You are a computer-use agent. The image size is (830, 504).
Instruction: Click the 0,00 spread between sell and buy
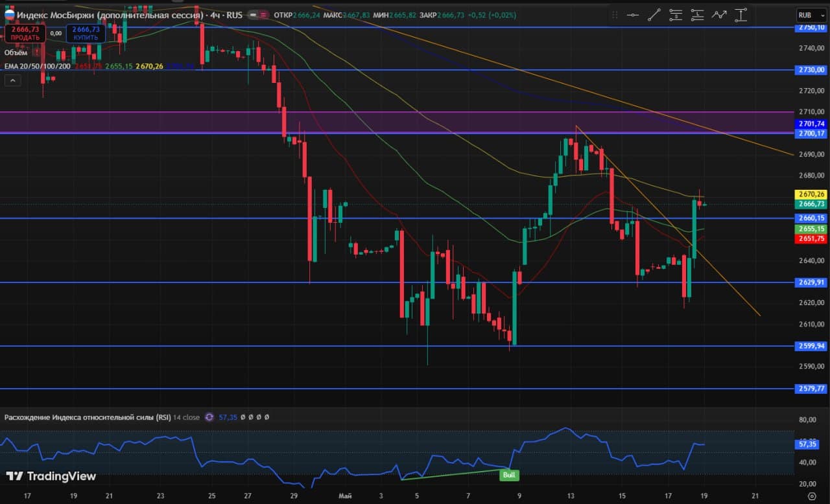[56, 33]
